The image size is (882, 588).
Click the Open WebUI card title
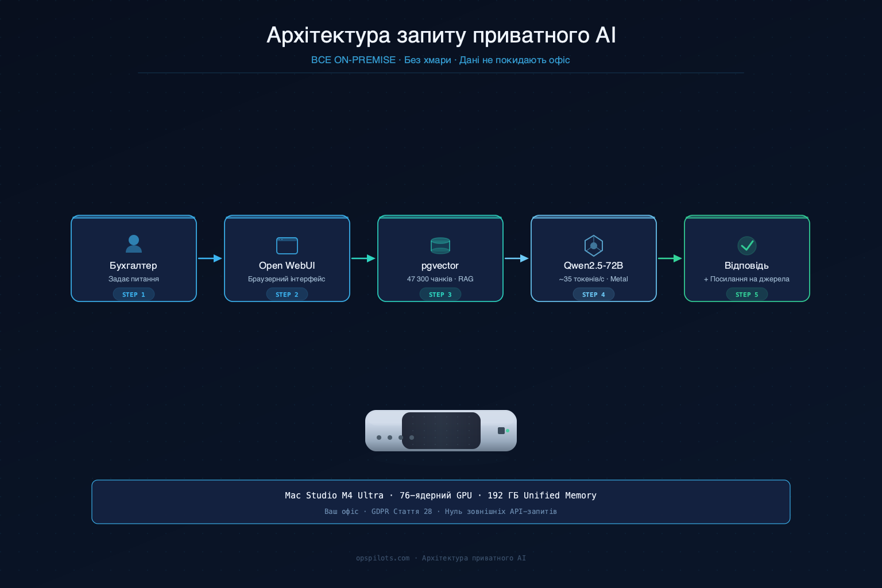click(x=287, y=265)
